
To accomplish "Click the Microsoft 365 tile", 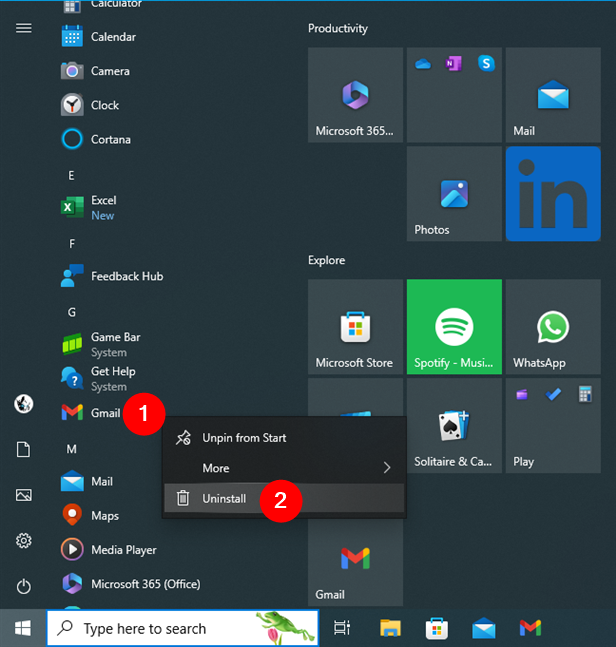I will [x=355, y=95].
